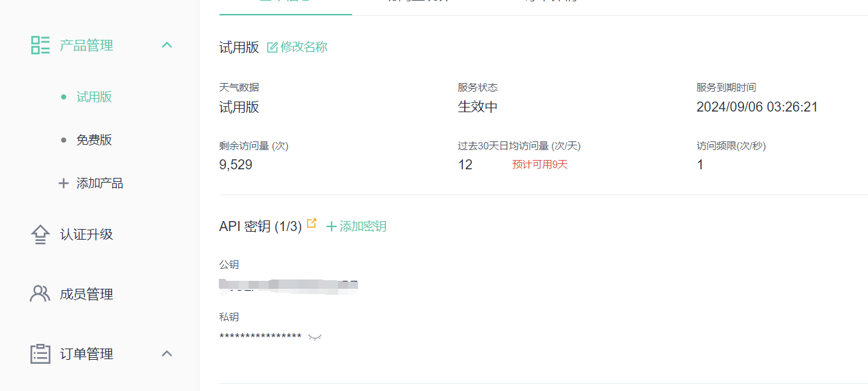
Task: Click the 成员管理 people icon
Action: click(40, 294)
